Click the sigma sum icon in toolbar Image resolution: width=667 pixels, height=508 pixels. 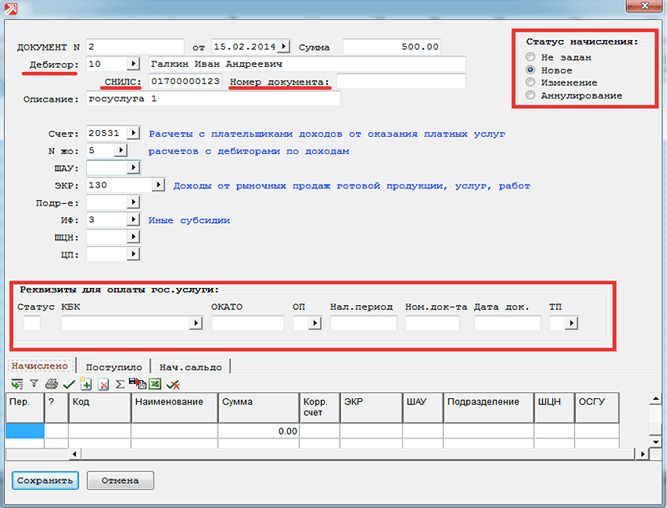(x=119, y=384)
